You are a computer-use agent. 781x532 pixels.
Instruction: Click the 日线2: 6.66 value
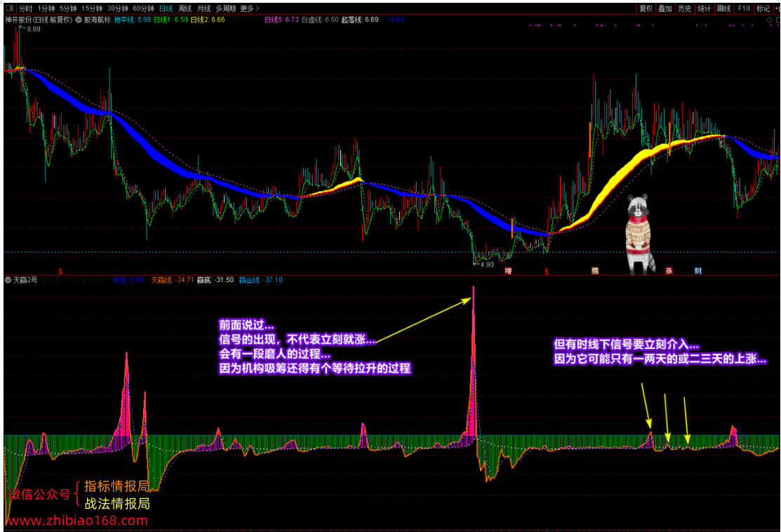208,20
